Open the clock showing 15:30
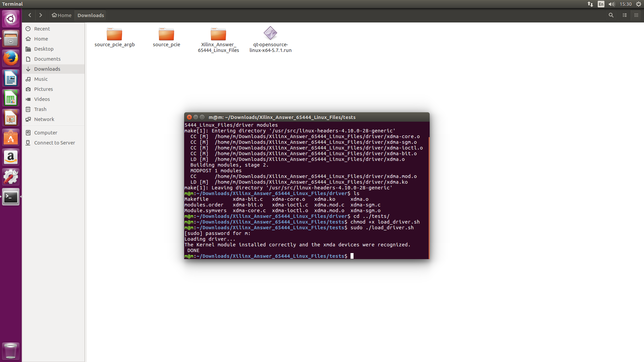The width and height of the screenshot is (644, 362). point(626,4)
